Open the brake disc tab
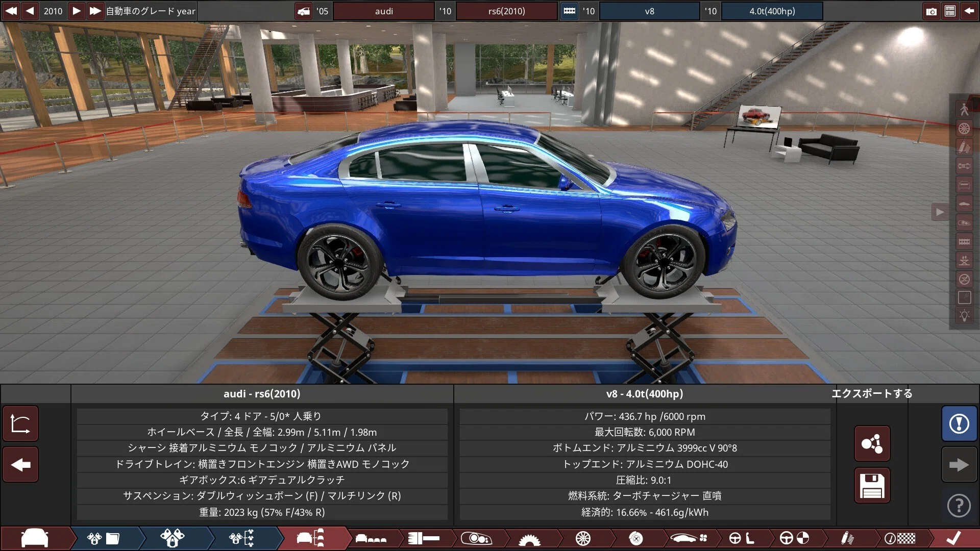This screenshot has height=551, width=980. pos(635,538)
